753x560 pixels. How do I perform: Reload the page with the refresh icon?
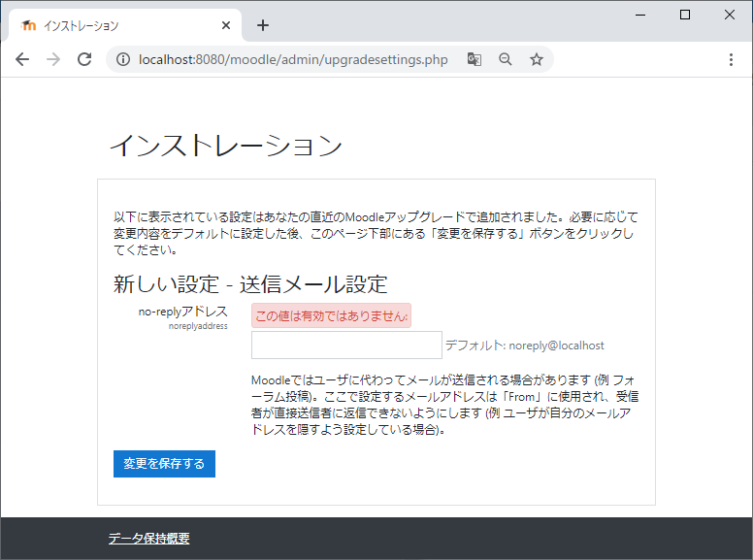(84, 59)
